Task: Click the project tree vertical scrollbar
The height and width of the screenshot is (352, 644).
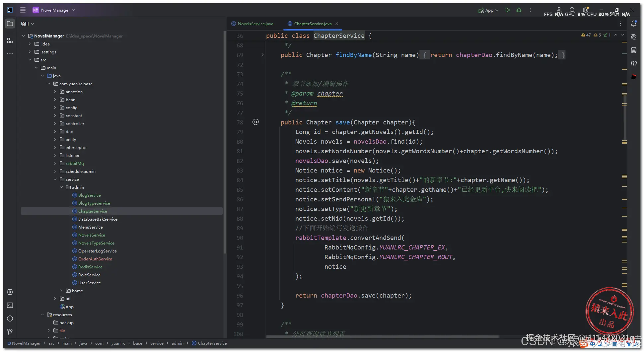Action: tap(225, 143)
